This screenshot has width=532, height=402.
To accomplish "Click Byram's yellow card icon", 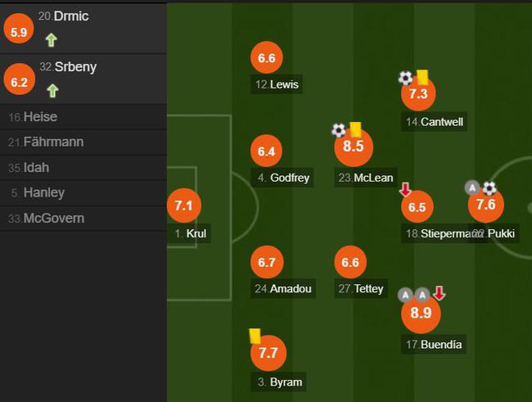I will coord(255,337).
